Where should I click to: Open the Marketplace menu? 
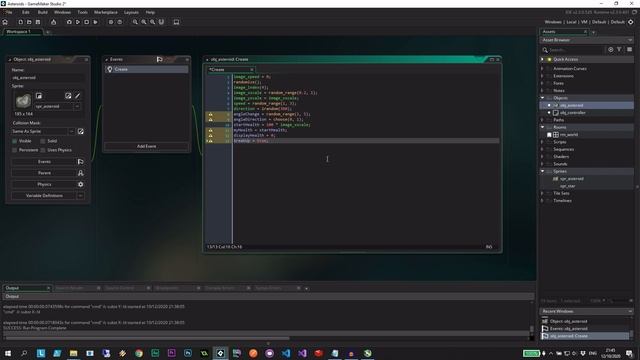click(x=106, y=12)
